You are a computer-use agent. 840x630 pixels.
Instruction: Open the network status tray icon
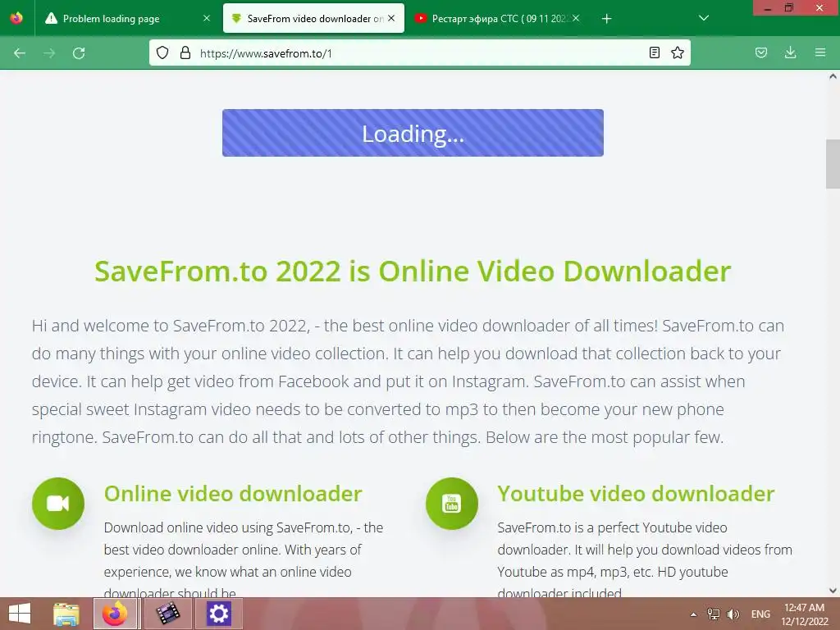[x=713, y=614]
